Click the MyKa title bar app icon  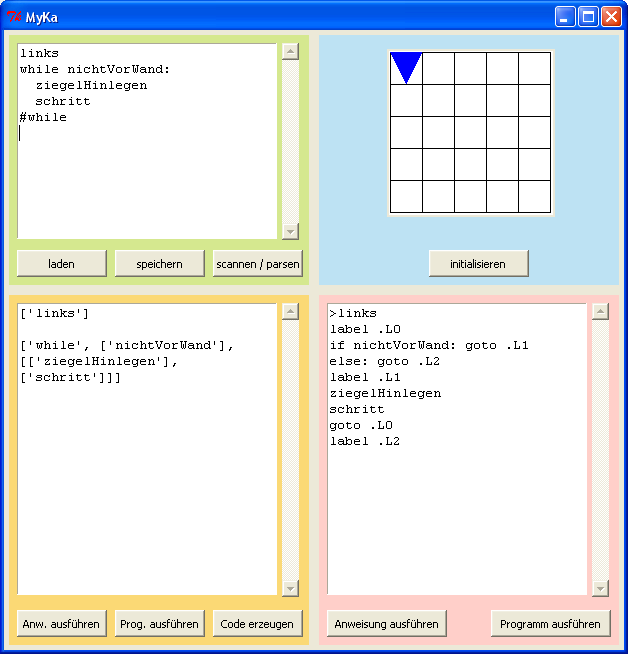click(x=14, y=17)
